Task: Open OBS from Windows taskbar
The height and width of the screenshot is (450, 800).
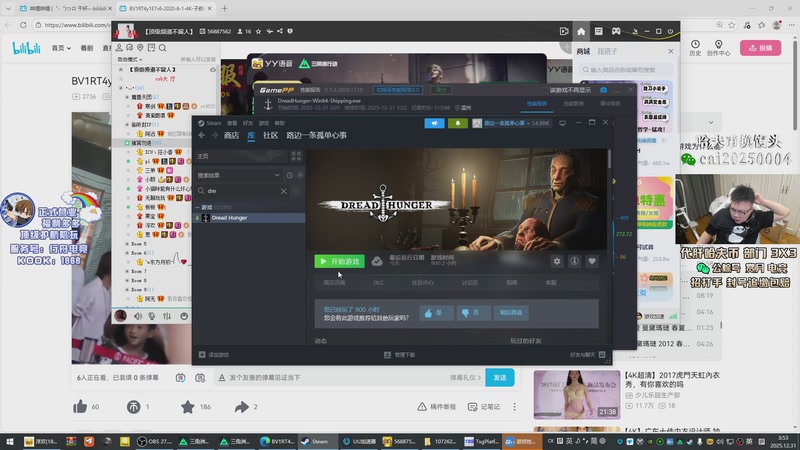Action: point(154,441)
